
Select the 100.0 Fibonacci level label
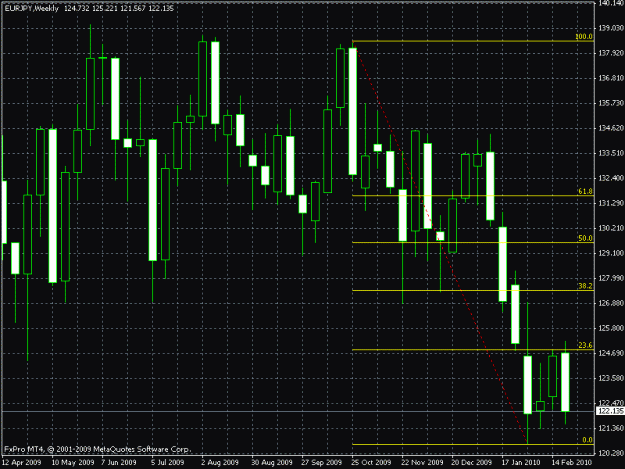(584, 37)
